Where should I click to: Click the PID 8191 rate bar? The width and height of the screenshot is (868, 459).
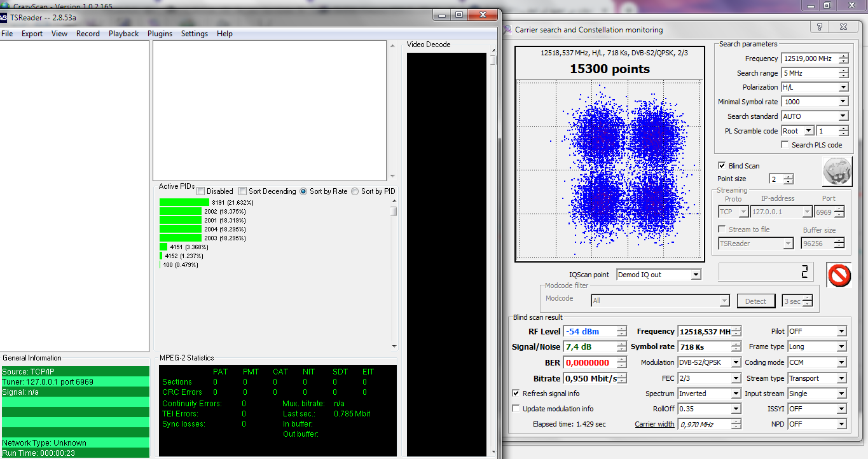pos(184,202)
